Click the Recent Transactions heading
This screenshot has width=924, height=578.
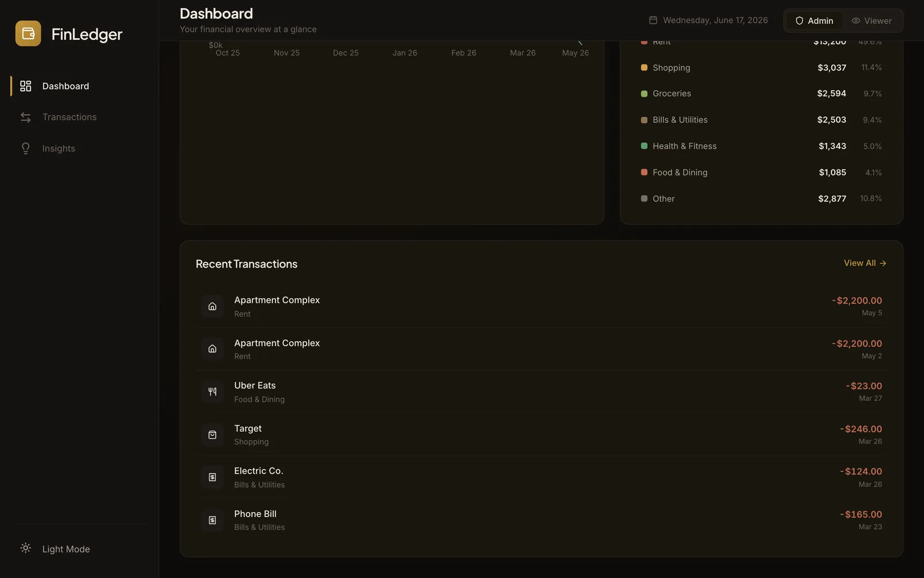[x=247, y=264]
